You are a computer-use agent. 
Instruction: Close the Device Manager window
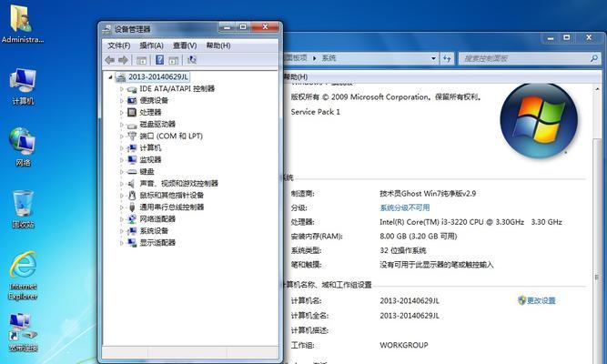(x=265, y=27)
